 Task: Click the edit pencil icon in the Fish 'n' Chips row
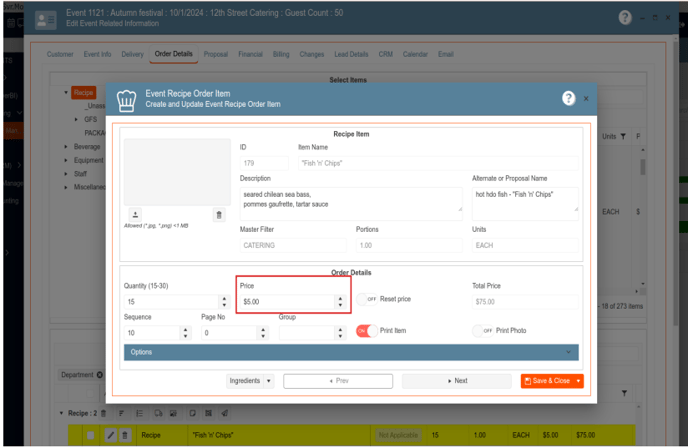point(111,436)
